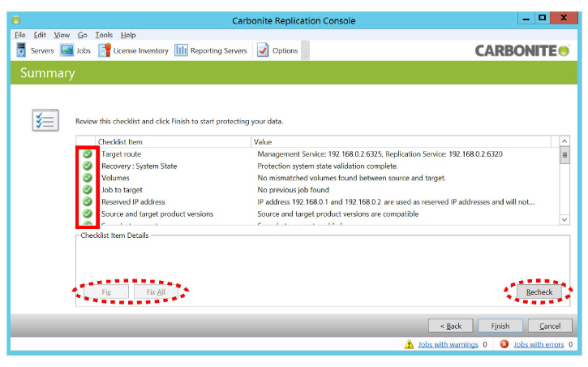This screenshot has width=588, height=367.
Task: Sort by Checklist Item column header
Action: 173,142
